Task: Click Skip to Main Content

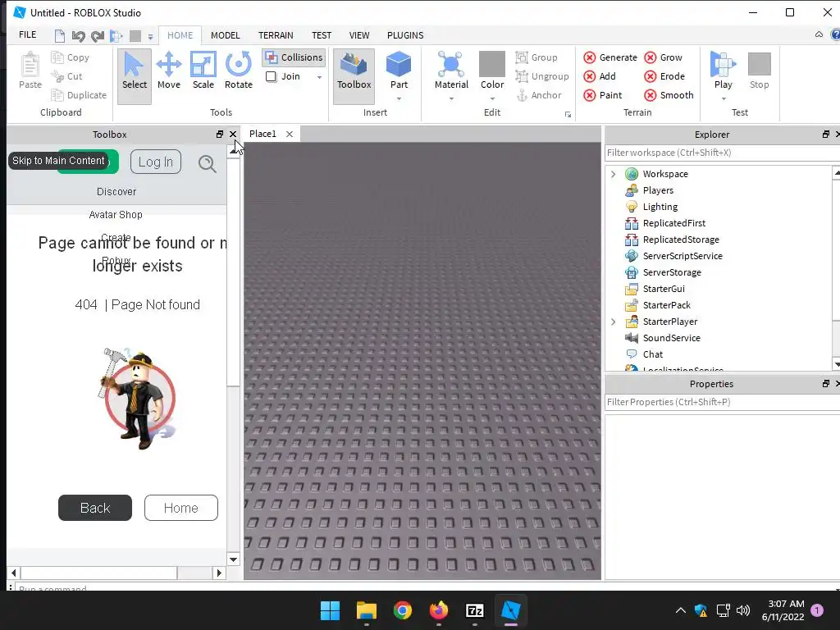Action: point(58,161)
